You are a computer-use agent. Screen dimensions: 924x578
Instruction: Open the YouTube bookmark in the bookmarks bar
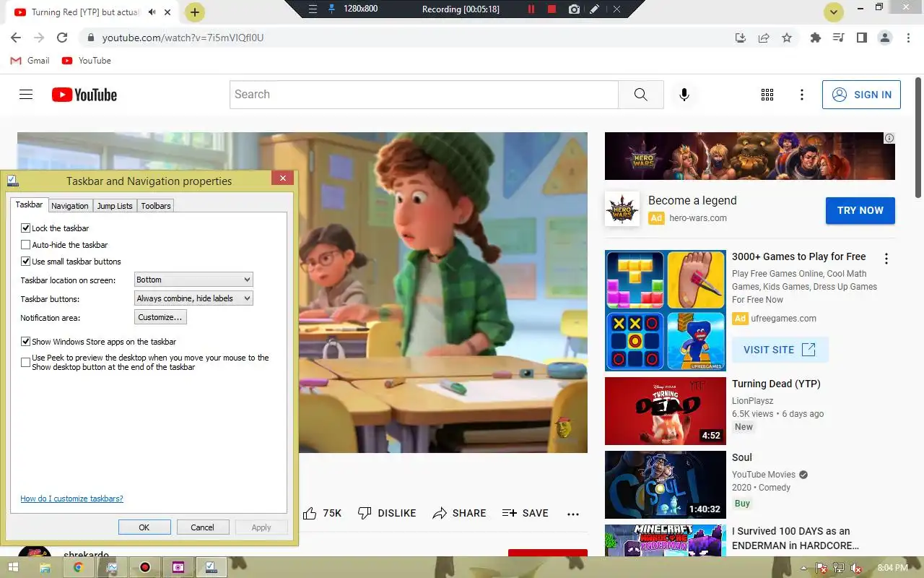pos(87,61)
